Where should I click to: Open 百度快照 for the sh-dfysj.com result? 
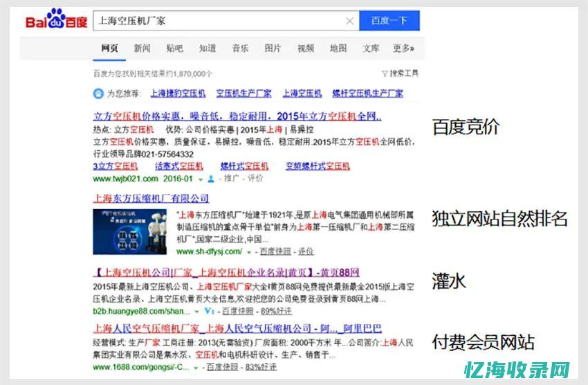(x=275, y=251)
